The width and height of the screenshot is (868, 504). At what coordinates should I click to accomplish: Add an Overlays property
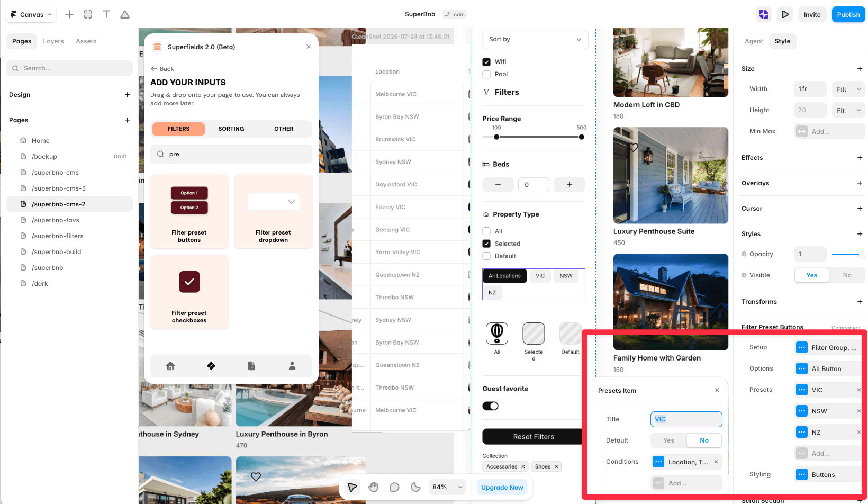[860, 183]
